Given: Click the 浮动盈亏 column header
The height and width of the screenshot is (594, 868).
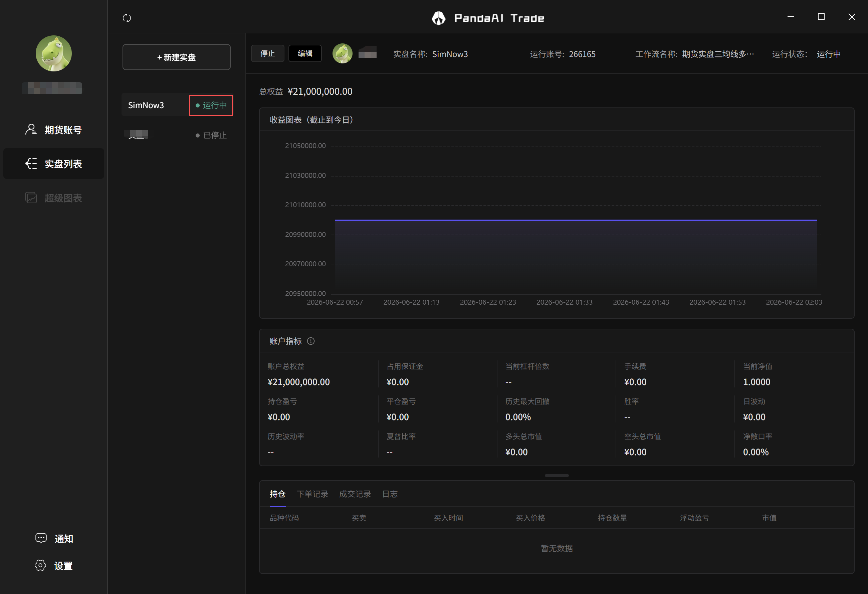Looking at the screenshot, I should point(694,518).
